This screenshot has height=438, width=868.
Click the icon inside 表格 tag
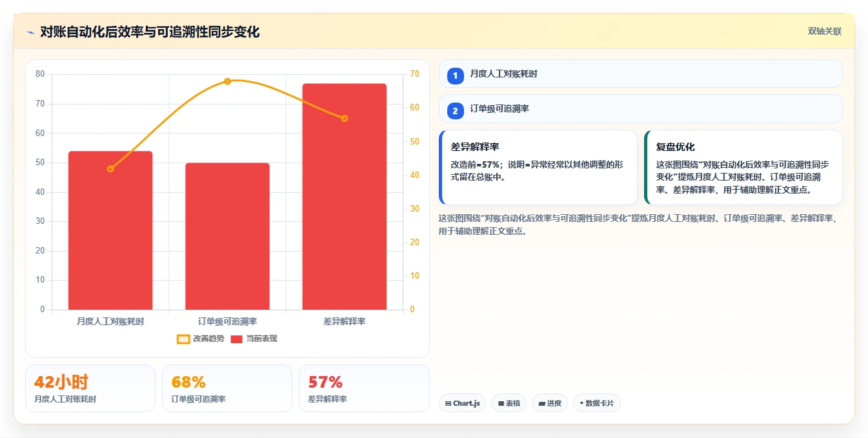coord(501,403)
